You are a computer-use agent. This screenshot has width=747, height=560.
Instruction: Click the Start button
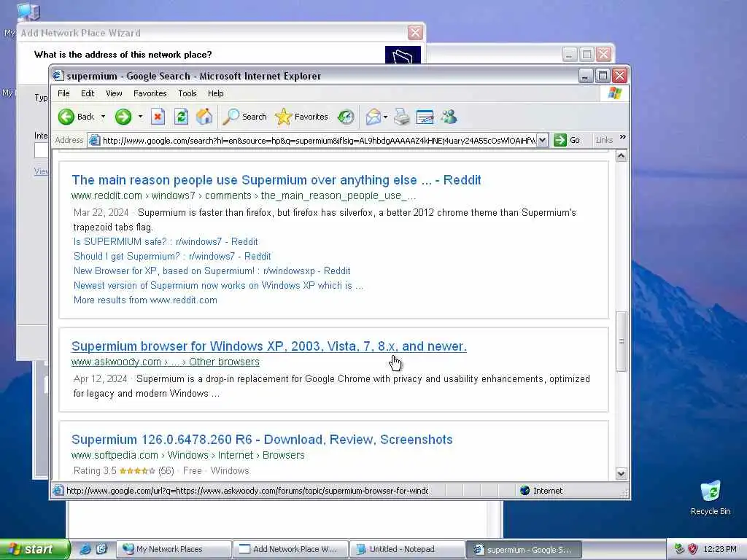tap(34, 549)
